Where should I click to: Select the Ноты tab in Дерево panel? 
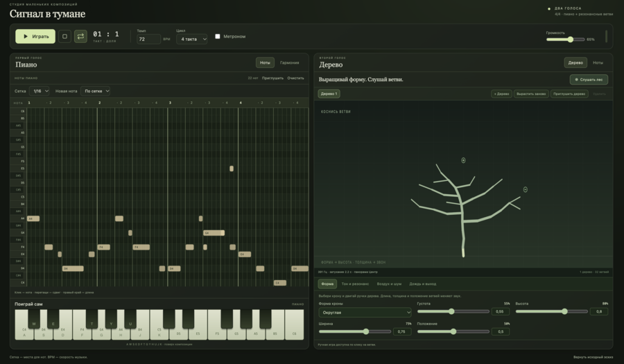(x=598, y=62)
